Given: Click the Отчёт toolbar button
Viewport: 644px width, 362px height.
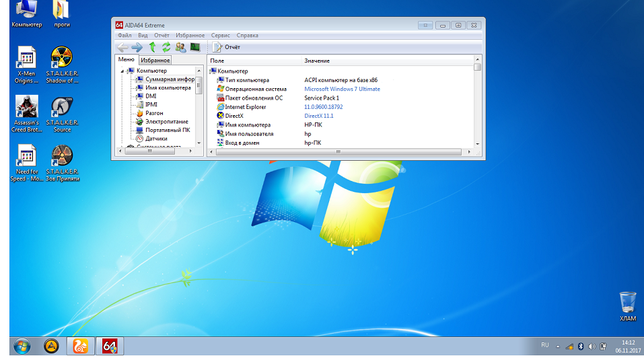Looking at the screenshot, I should click(x=227, y=47).
